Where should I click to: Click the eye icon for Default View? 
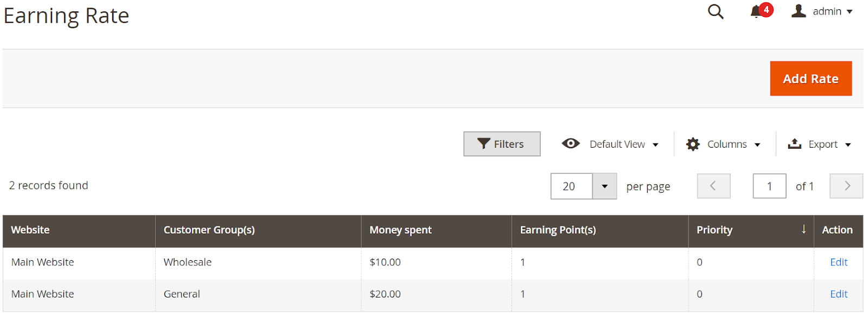coord(571,143)
